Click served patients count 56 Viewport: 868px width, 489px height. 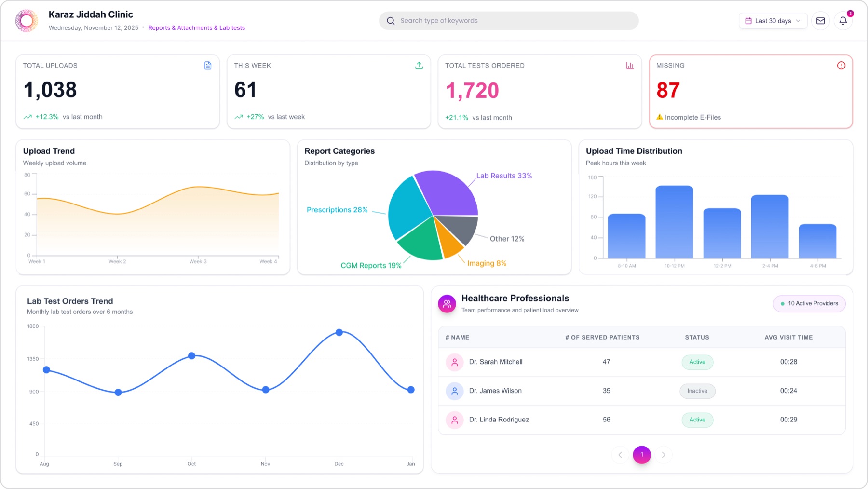(606, 420)
